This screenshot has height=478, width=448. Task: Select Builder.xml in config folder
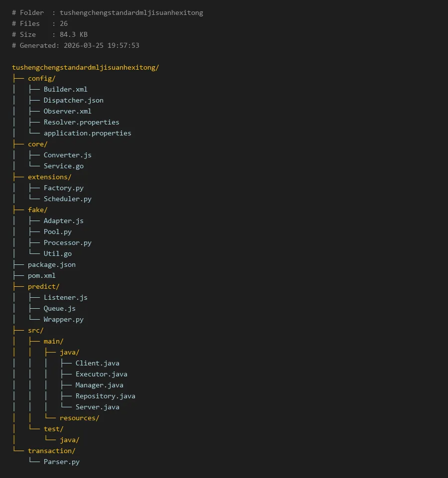pos(65,89)
